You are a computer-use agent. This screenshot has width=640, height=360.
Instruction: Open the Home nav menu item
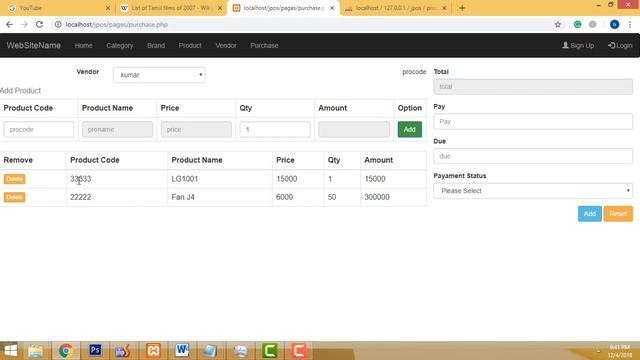pyautogui.click(x=83, y=45)
